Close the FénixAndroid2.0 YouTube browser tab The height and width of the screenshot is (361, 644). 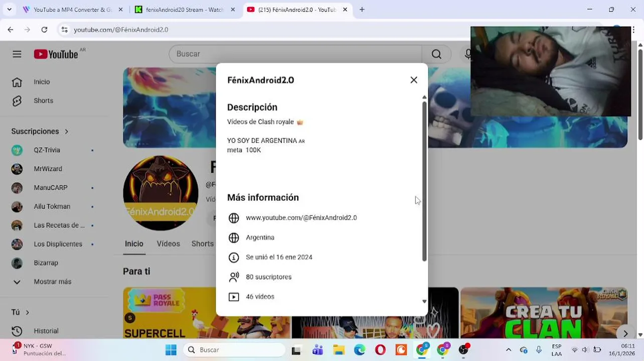(345, 10)
